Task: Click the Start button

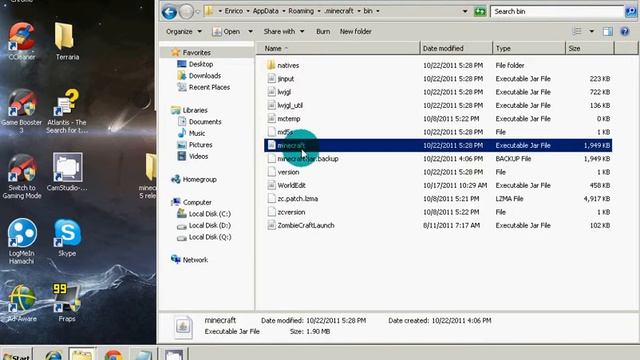Action: point(16,354)
